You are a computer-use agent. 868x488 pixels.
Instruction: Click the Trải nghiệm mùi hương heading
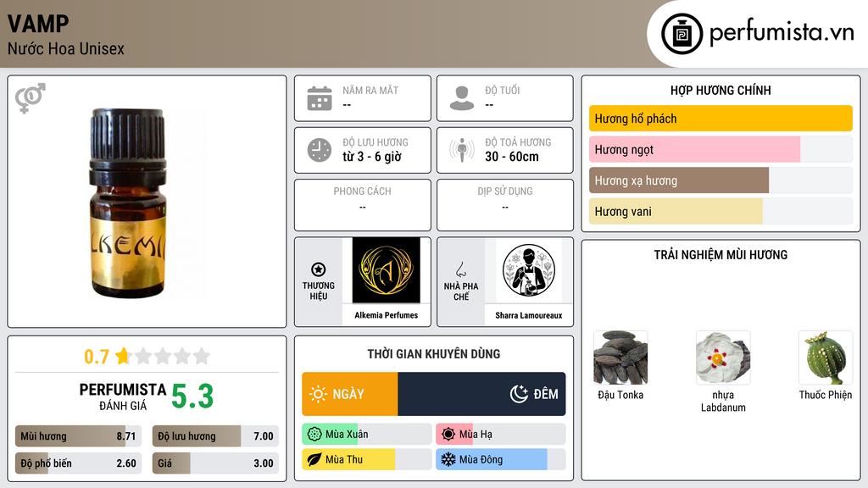click(x=721, y=255)
